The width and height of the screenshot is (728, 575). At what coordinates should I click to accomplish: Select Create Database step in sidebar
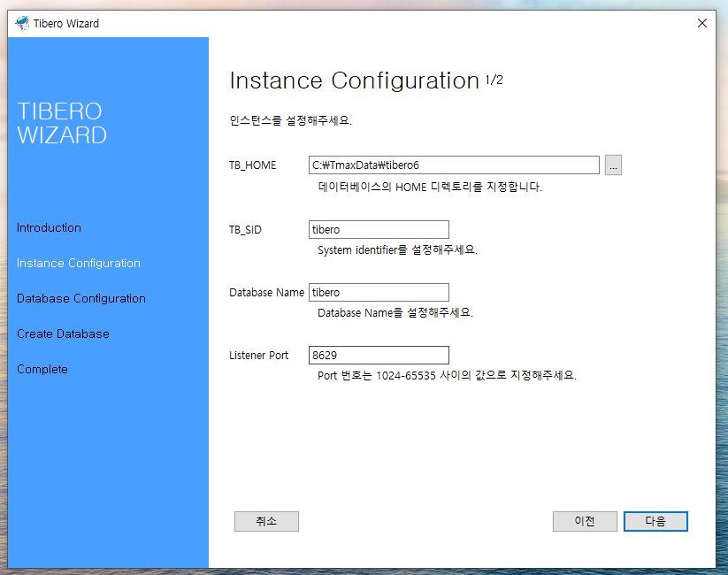tap(63, 334)
